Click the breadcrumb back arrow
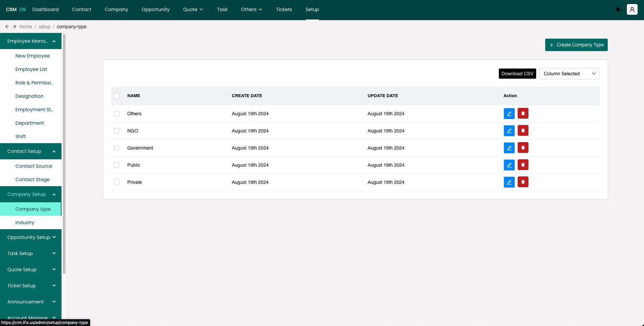Image resolution: width=644 pixels, height=326 pixels. [x=7, y=27]
